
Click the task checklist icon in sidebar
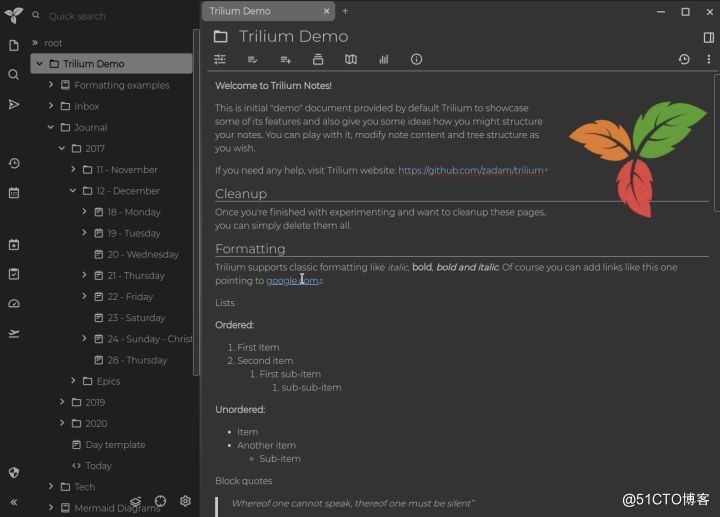point(14,274)
